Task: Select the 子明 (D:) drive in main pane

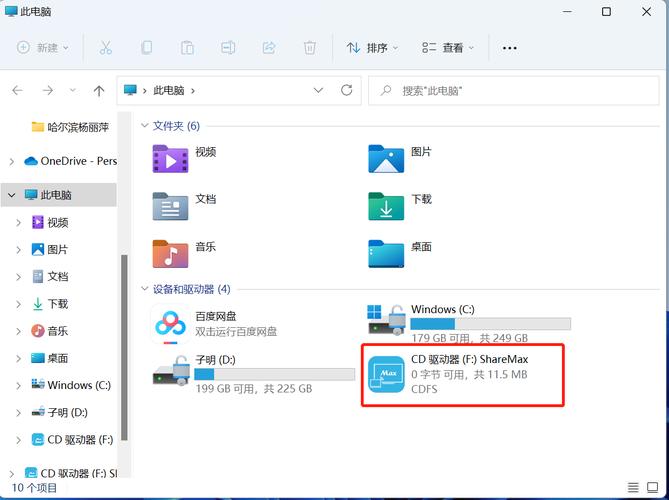Action: point(254,375)
